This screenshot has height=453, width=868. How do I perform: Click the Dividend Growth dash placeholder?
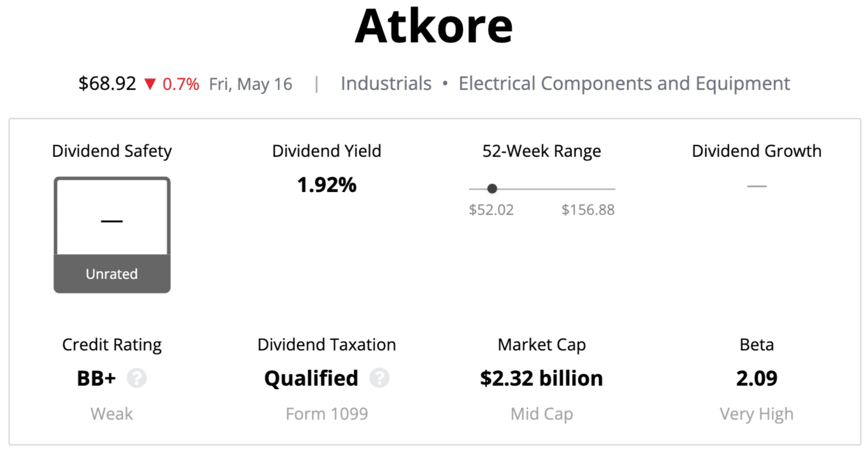[756, 187]
